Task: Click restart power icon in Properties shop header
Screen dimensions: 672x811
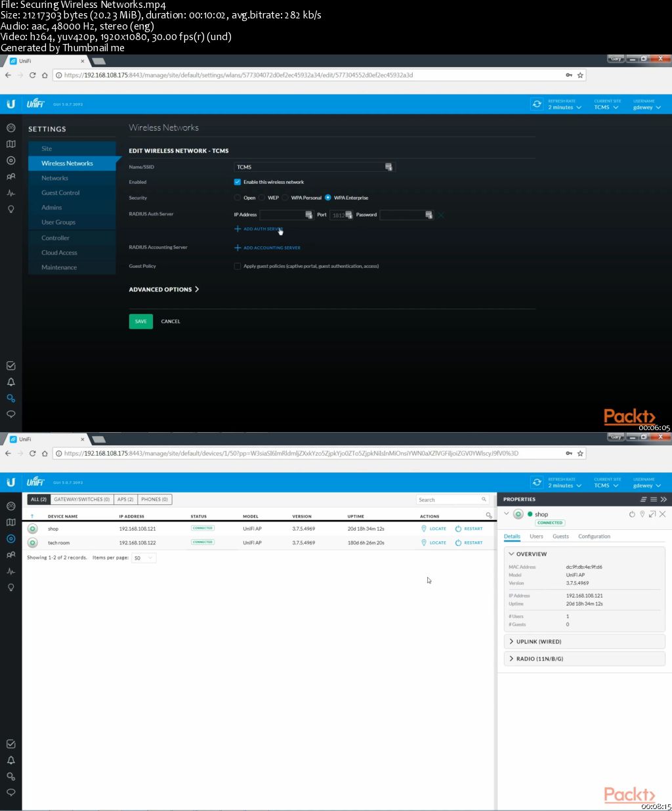Action: [632, 514]
